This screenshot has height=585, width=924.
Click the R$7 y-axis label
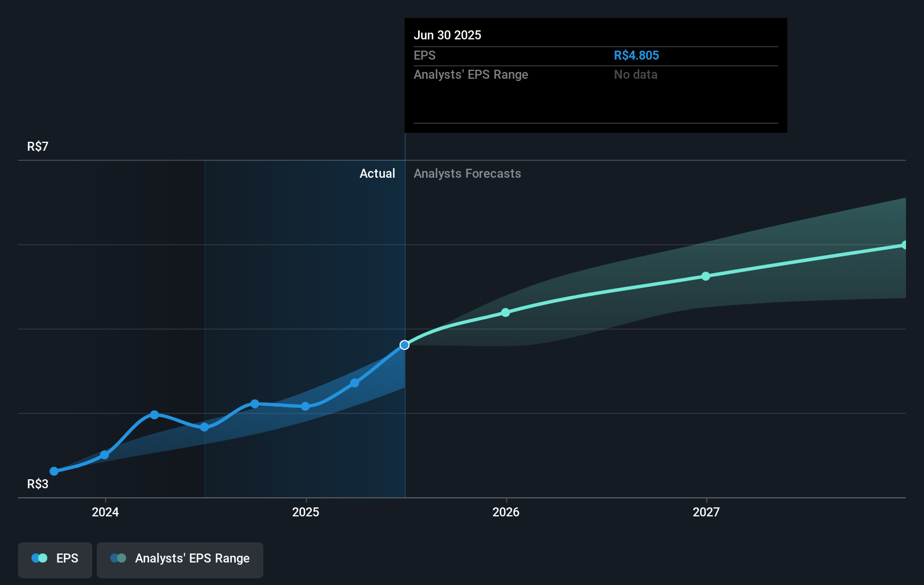tap(38, 147)
